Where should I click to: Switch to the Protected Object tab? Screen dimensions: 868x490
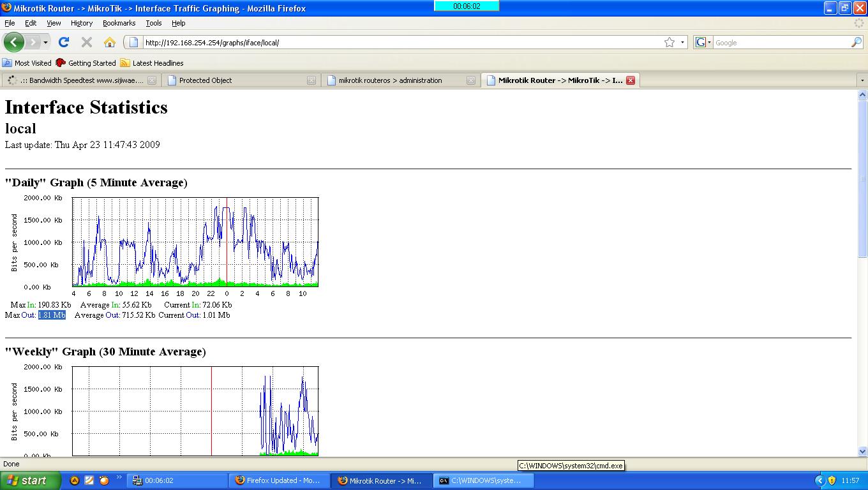pyautogui.click(x=240, y=80)
